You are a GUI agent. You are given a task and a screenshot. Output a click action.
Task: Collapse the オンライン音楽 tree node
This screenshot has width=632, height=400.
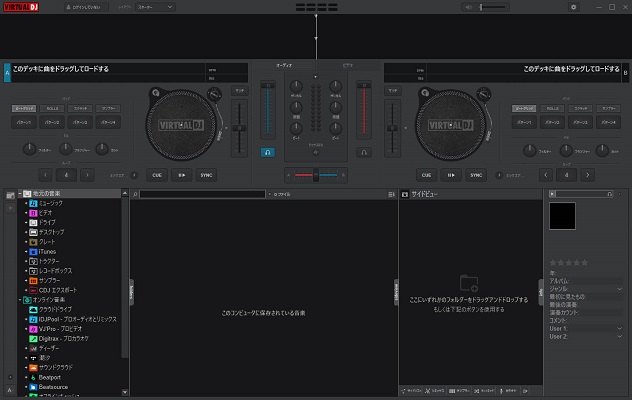point(20,300)
